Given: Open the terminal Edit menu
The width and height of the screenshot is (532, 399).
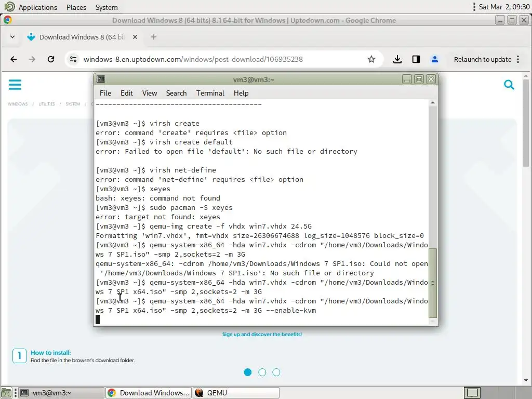Looking at the screenshot, I should pyautogui.click(x=127, y=94).
